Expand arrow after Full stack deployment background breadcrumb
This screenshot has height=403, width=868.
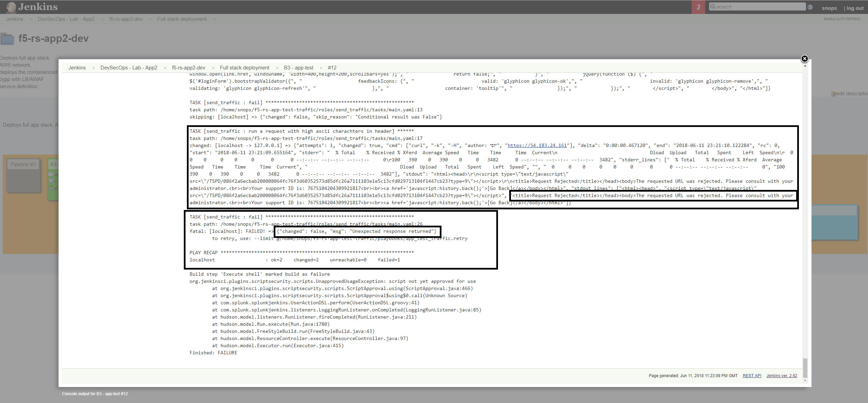pyautogui.click(x=214, y=19)
